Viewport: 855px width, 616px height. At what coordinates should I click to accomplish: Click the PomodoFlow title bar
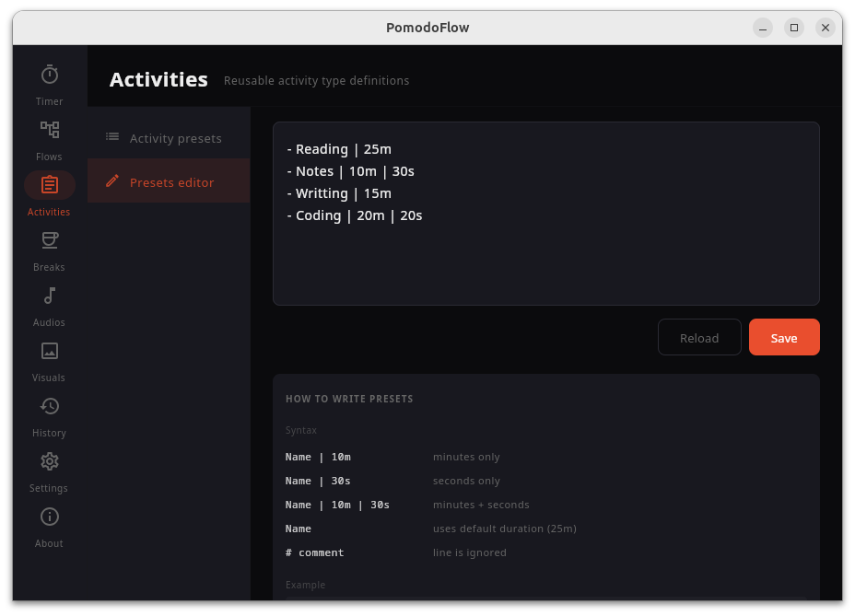point(427,28)
